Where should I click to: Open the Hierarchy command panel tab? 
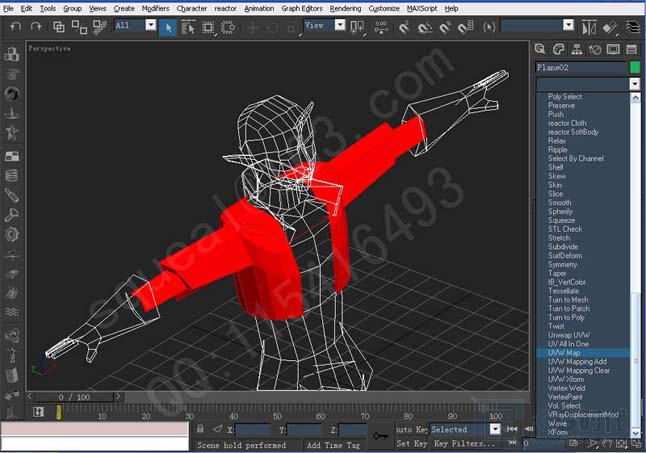[577, 49]
